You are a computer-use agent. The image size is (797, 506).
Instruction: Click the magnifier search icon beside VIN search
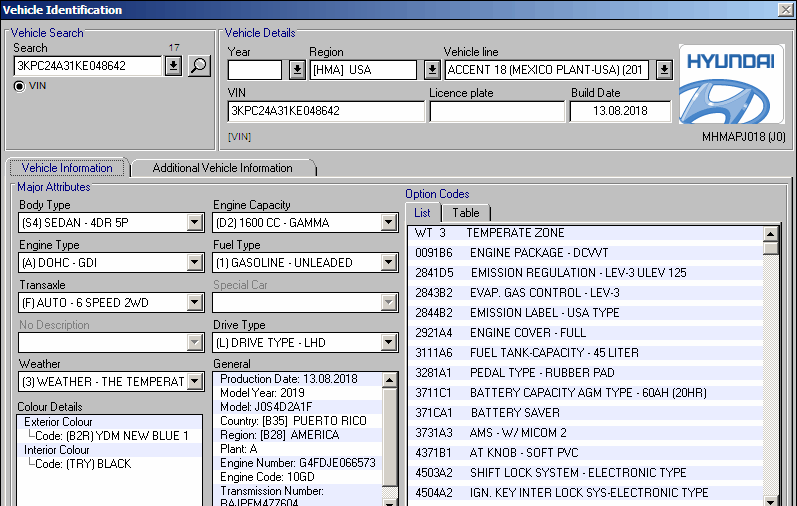tap(199, 66)
